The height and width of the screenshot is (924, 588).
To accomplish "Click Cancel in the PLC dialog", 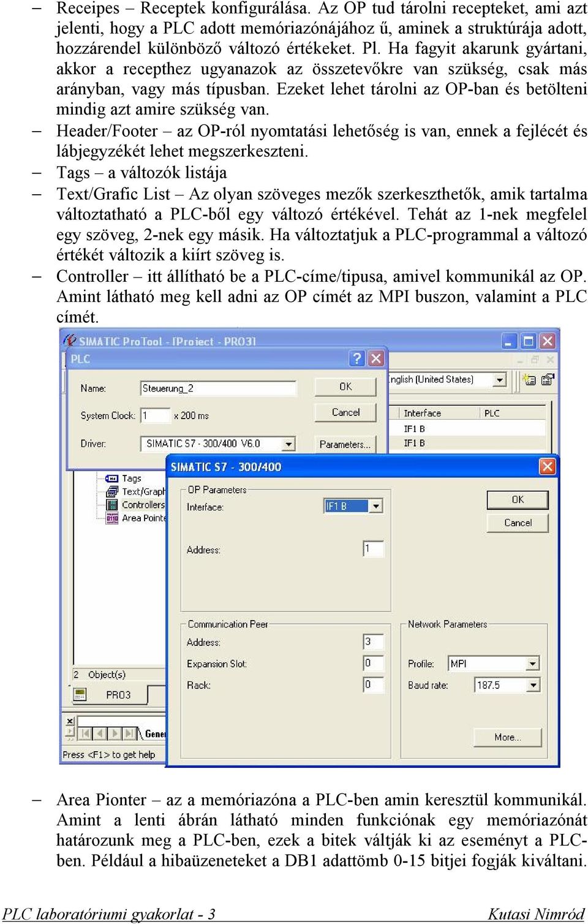I will point(345,412).
